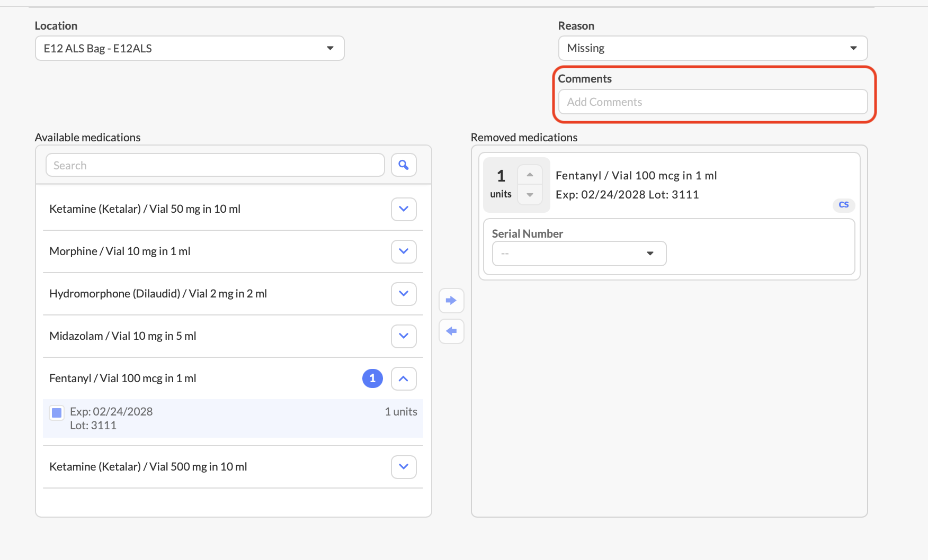This screenshot has height=560, width=928.
Task: Toggle the Fentanyl Lot 3111 checkbox
Action: point(57,413)
